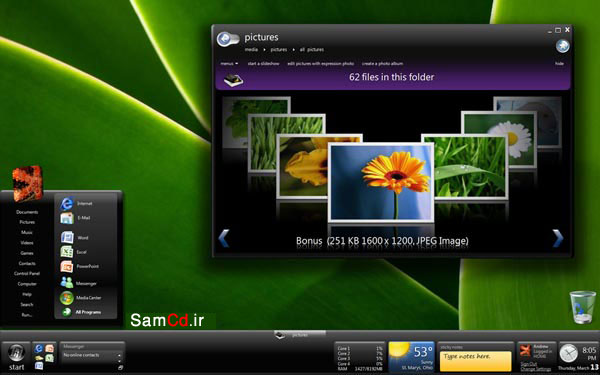
Task: Click the analog clock gadget on the taskbar
Action: tap(569, 353)
